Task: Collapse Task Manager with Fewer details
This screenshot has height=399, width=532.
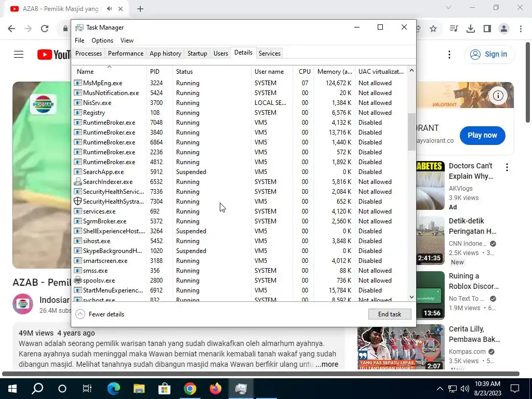Action: pyautogui.click(x=100, y=314)
